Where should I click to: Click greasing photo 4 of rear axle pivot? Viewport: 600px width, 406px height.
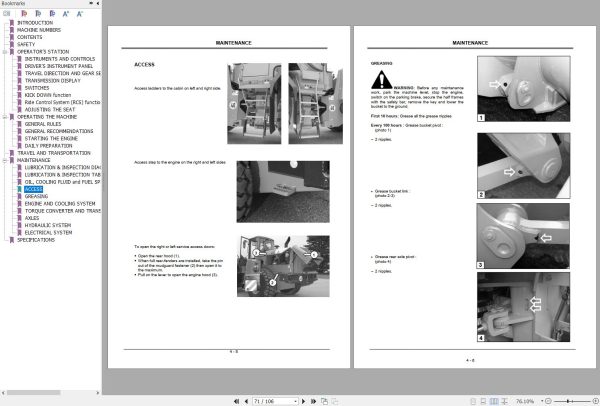click(x=523, y=307)
